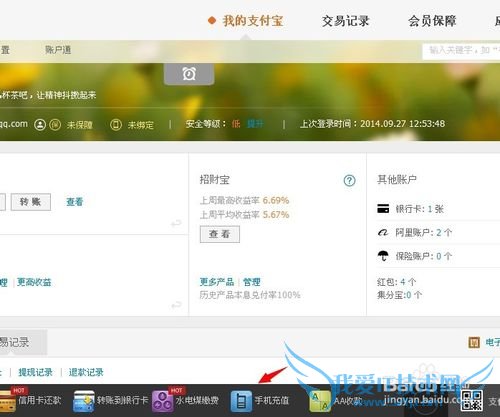Expand the upper panel's corner arrow
500x417 pixels.
click(176, 223)
